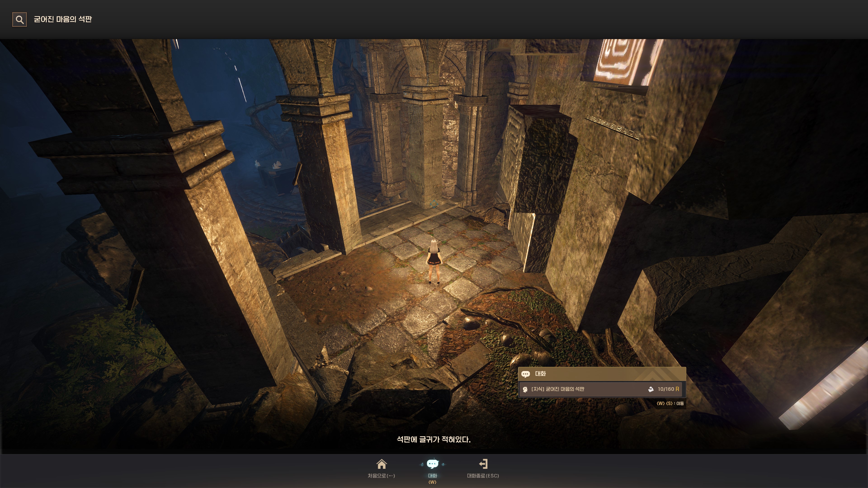The height and width of the screenshot is (488, 868).
Task: Click the knowledge head icon with question mark
Action: click(x=525, y=389)
